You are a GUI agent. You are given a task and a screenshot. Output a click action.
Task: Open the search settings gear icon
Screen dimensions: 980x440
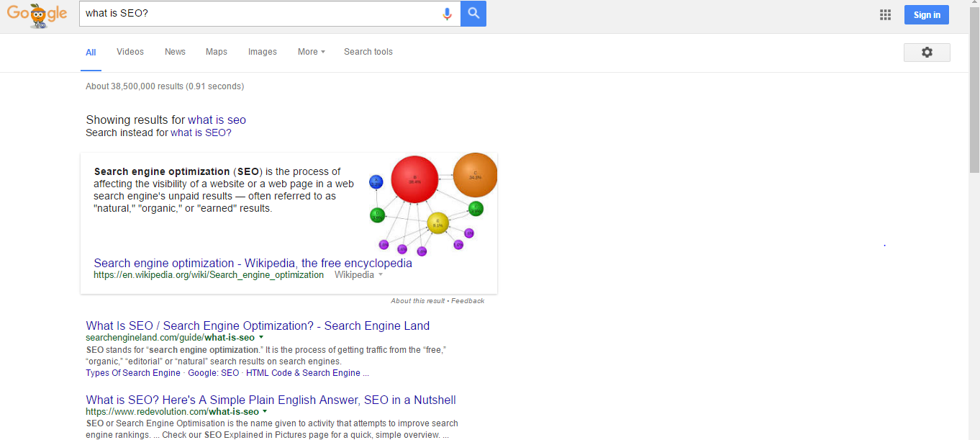(x=927, y=52)
